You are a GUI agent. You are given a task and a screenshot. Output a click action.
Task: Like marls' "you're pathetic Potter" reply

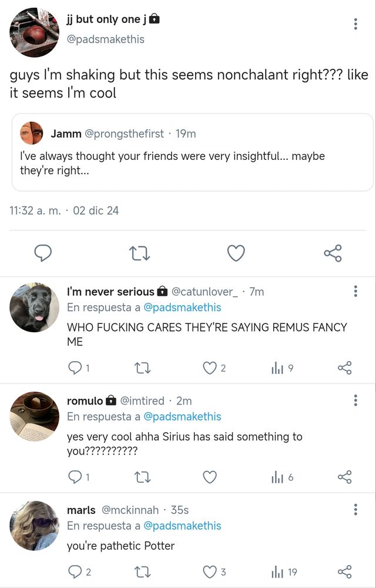210,572
